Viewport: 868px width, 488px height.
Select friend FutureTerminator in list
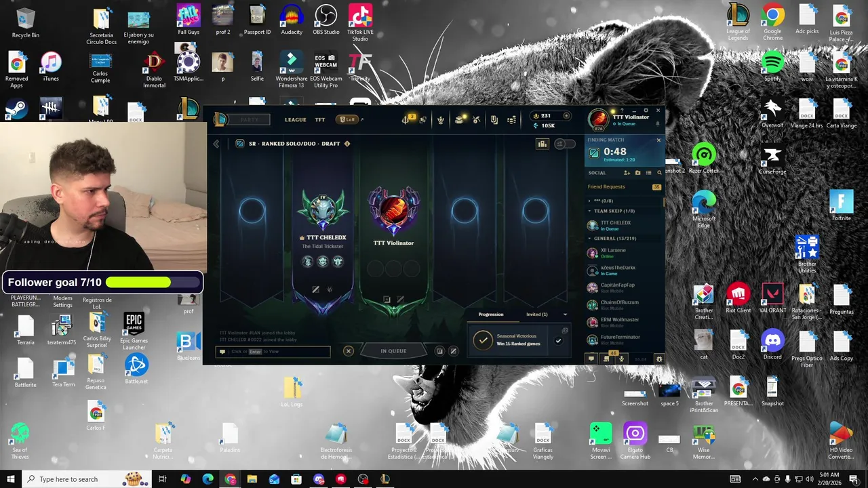point(624,339)
